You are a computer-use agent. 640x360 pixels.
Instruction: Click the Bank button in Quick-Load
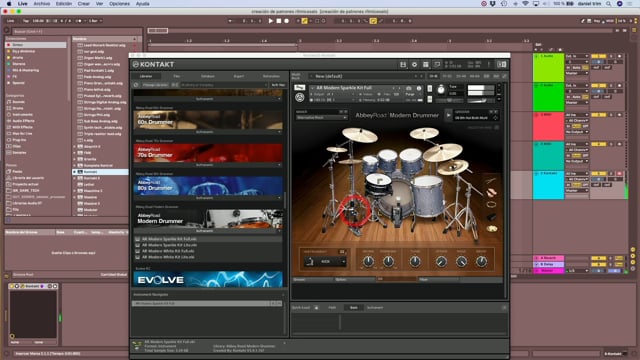(353, 308)
